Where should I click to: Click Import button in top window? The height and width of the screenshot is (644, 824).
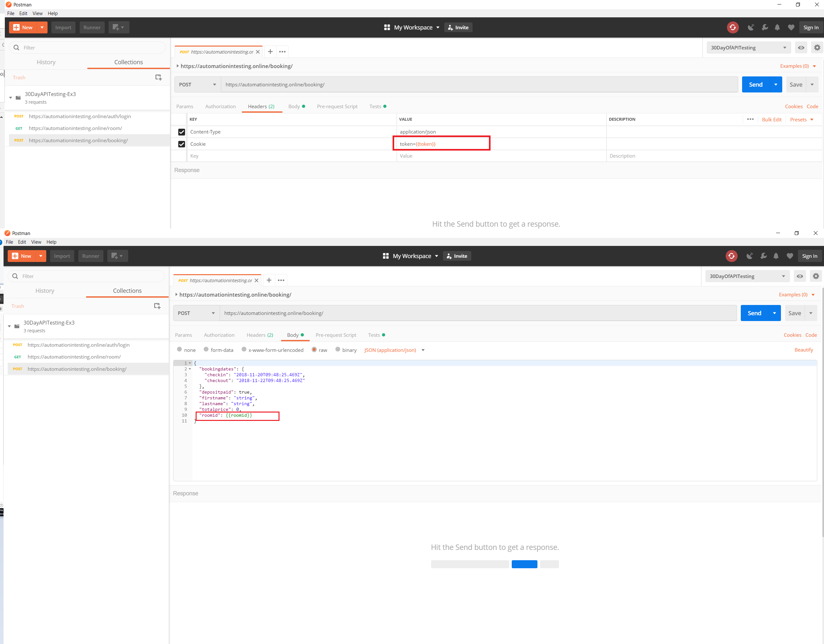point(63,27)
